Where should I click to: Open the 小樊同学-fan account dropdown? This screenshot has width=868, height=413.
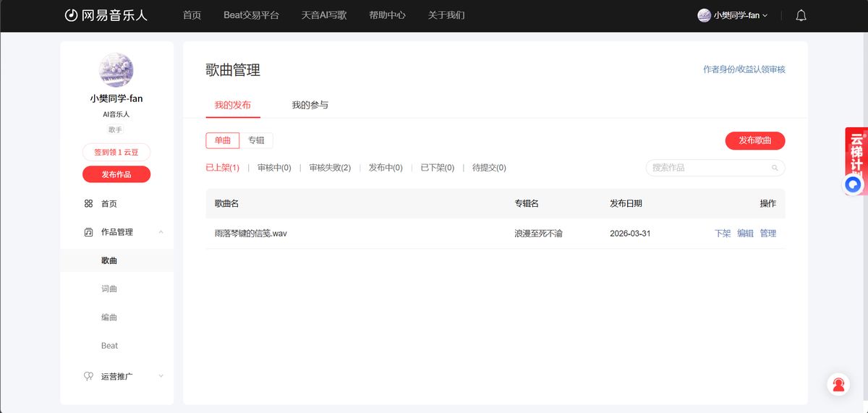click(733, 15)
